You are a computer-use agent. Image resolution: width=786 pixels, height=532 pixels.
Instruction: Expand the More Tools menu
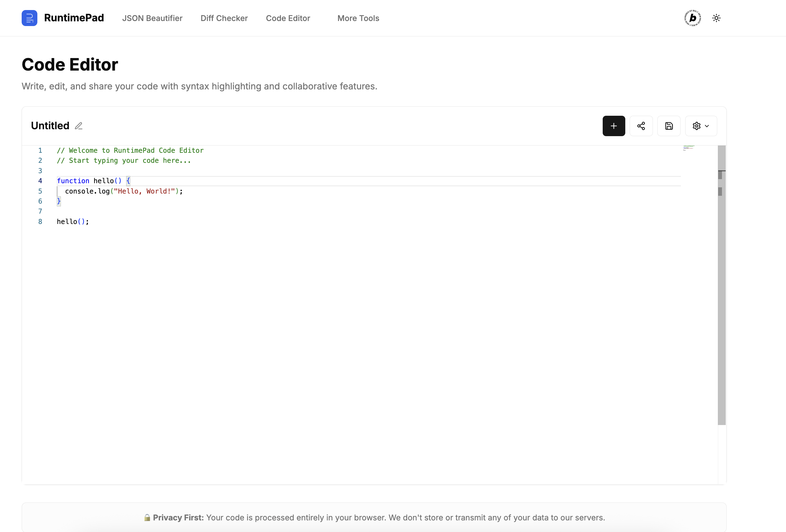(358, 18)
